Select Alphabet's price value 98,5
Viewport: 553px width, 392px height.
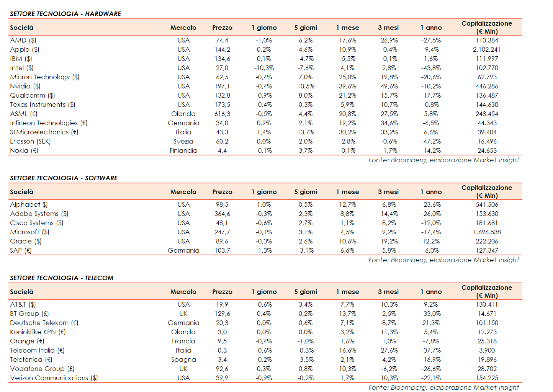click(222, 204)
